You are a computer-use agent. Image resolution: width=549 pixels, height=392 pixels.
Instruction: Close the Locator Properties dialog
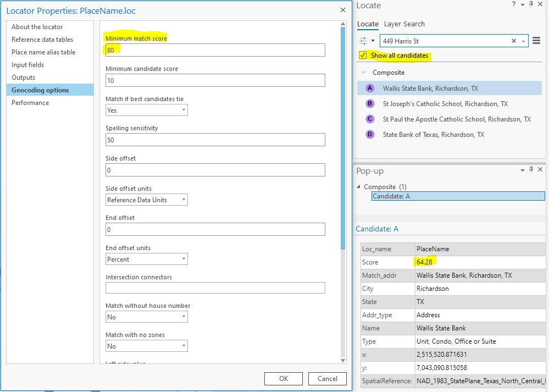coord(343,10)
